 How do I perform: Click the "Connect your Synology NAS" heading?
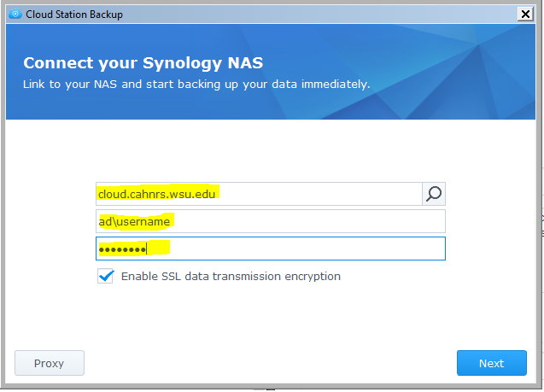(143, 63)
